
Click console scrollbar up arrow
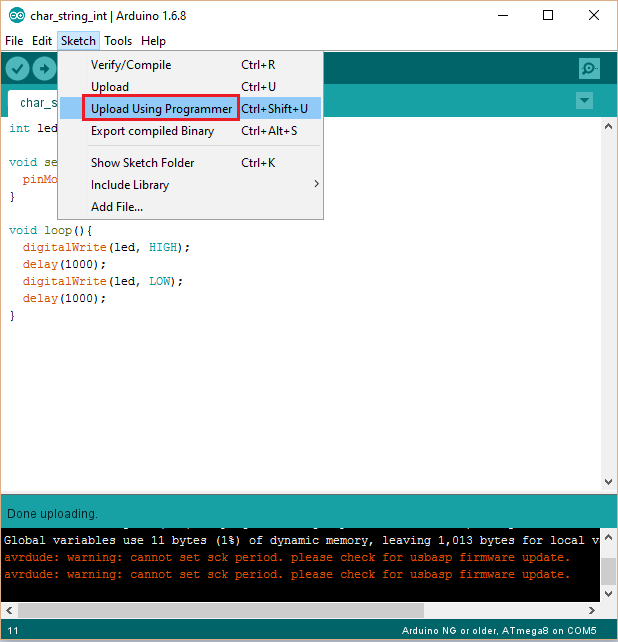click(609, 537)
